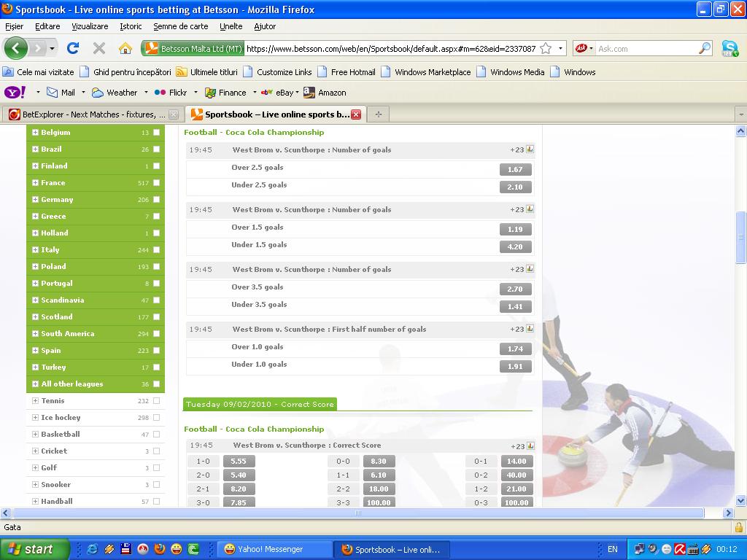This screenshot has height=560, width=747.
Task: Close the Sportsbook tab with its red X
Action: [x=356, y=114]
